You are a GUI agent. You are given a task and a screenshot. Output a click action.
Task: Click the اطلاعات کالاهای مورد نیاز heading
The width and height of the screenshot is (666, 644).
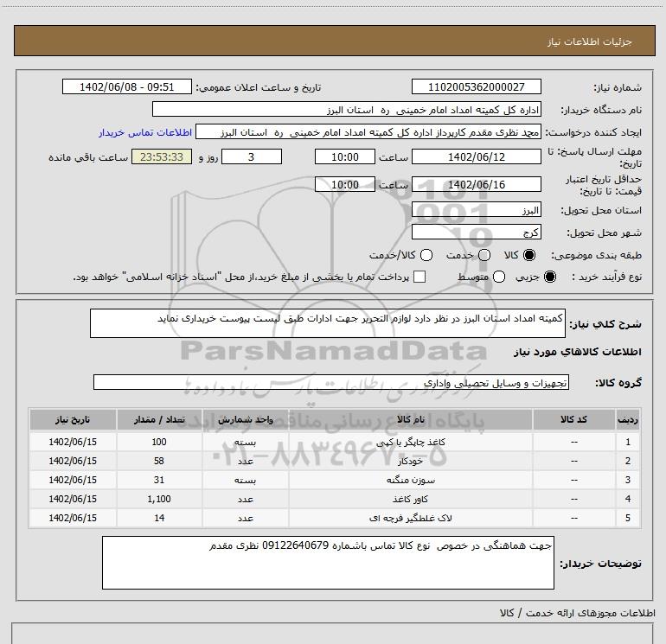point(577,352)
